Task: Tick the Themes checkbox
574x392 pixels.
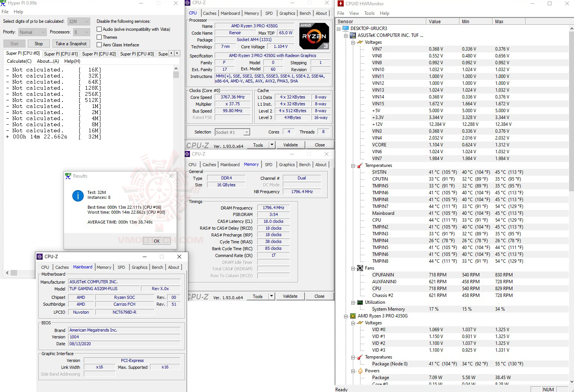Action: point(99,37)
